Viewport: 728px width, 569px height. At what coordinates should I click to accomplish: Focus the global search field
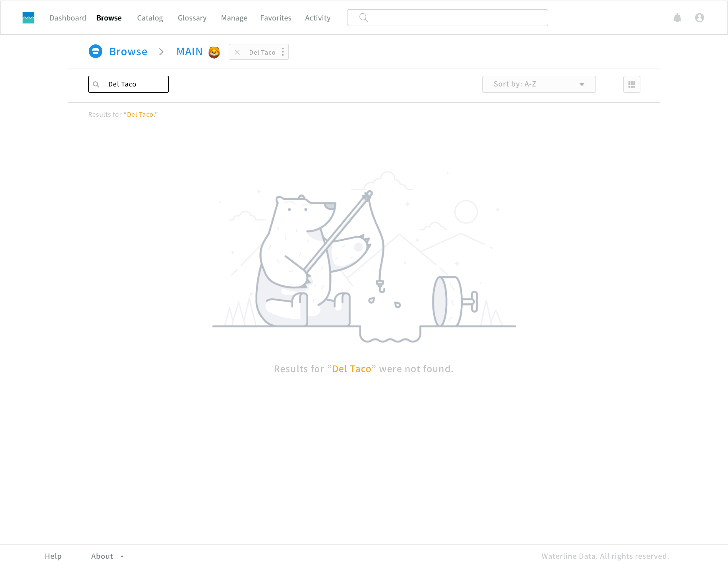click(x=447, y=18)
